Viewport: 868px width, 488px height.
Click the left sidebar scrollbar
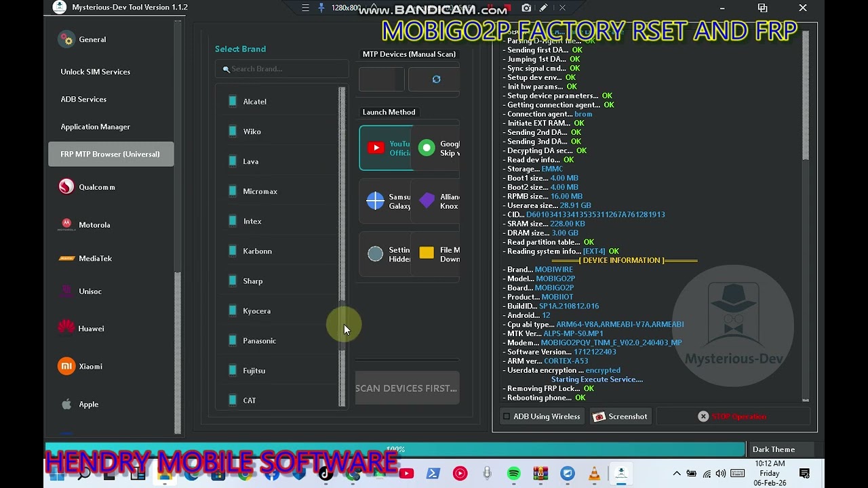pyautogui.click(x=178, y=227)
